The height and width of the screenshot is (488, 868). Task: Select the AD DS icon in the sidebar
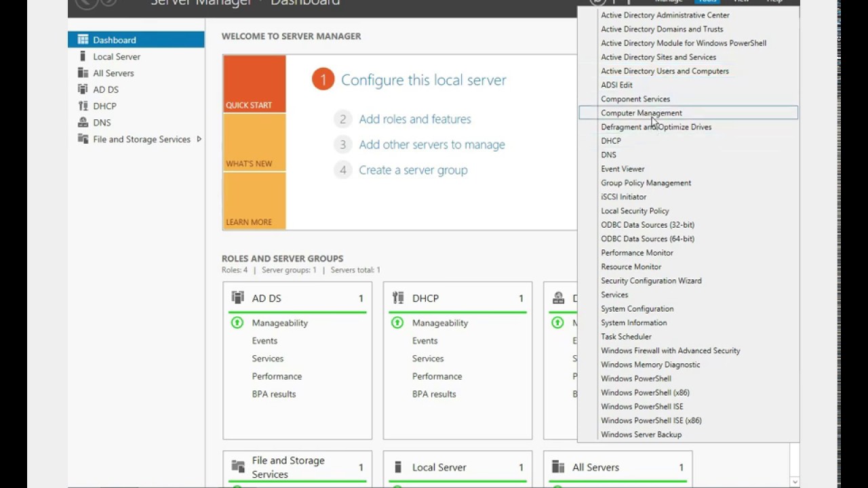[83, 89]
